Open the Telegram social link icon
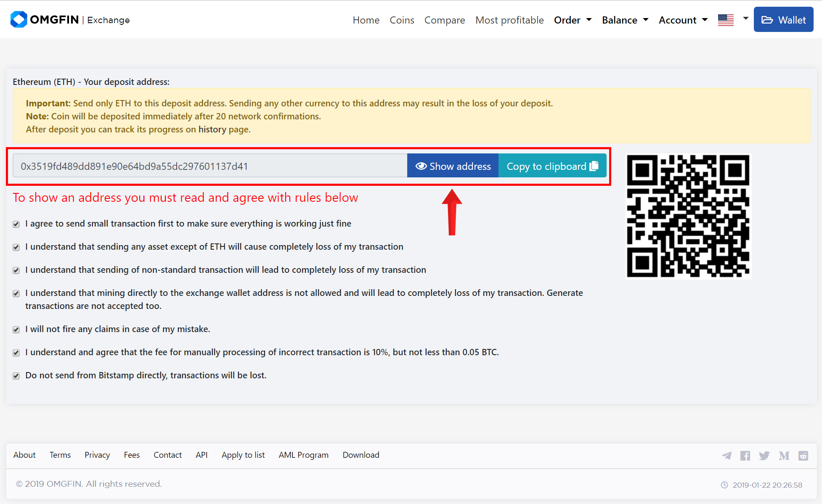This screenshot has height=504, width=822. 727,456
